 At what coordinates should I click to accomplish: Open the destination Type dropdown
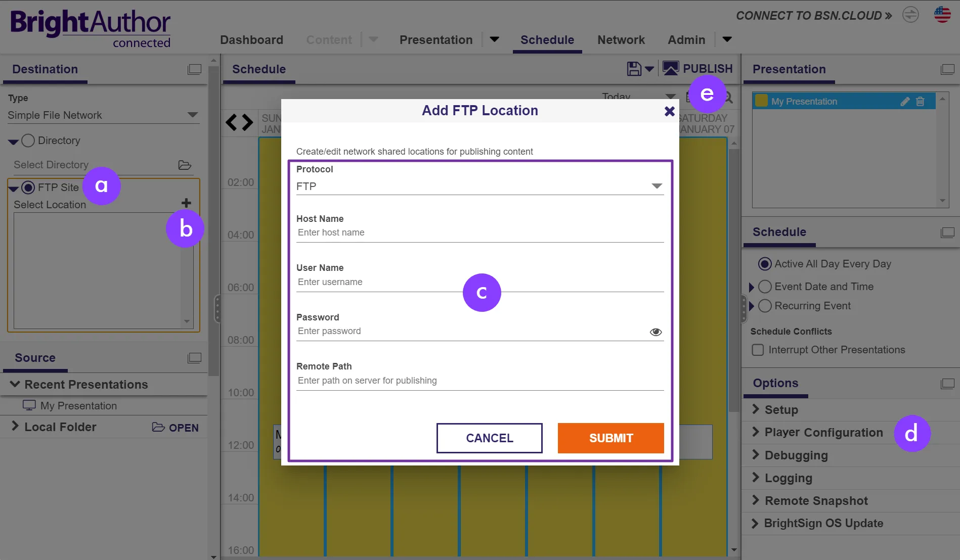103,115
